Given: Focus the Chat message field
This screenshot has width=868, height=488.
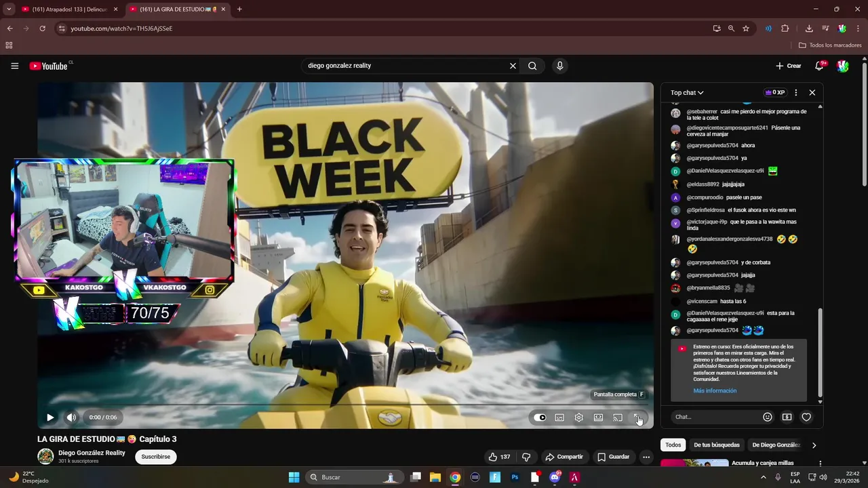Looking at the screenshot, I should click(713, 418).
